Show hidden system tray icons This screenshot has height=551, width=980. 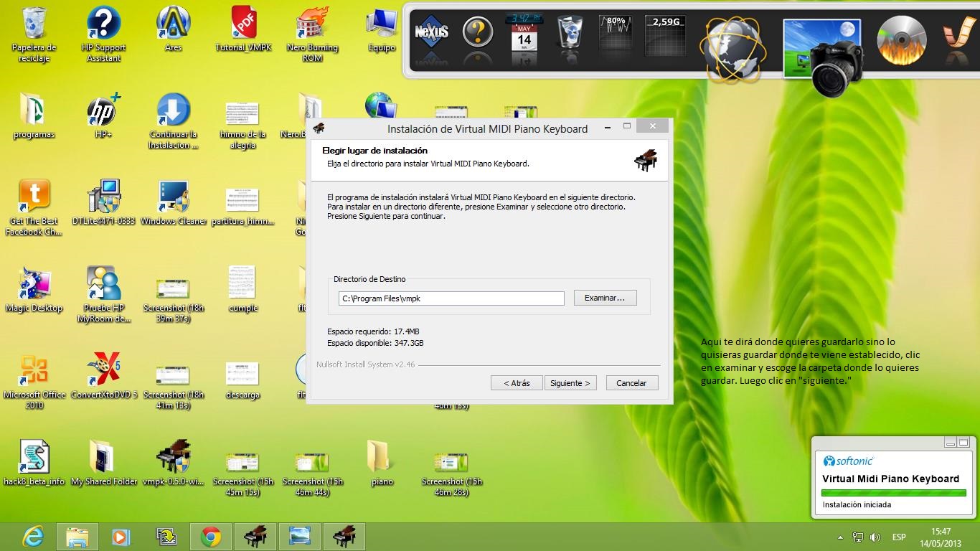(x=840, y=537)
